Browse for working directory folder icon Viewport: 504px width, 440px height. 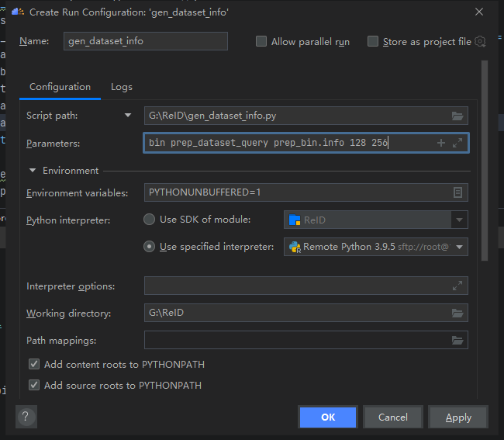click(457, 314)
